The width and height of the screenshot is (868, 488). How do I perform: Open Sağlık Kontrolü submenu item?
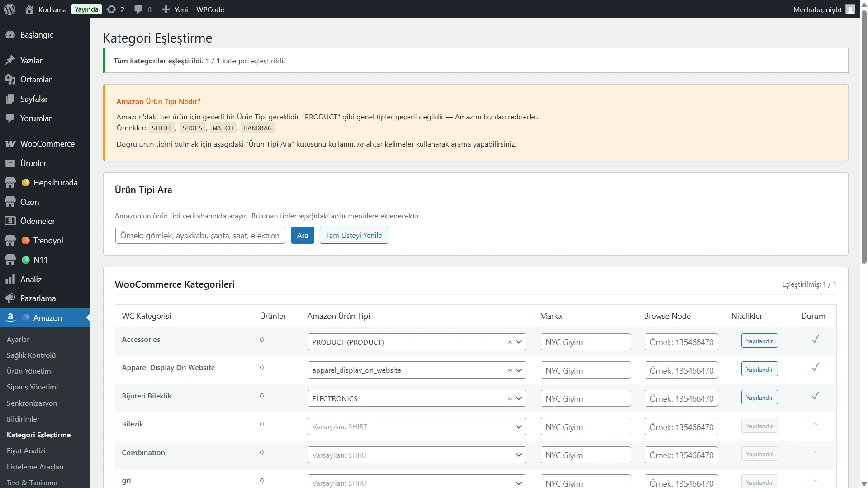click(31, 355)
